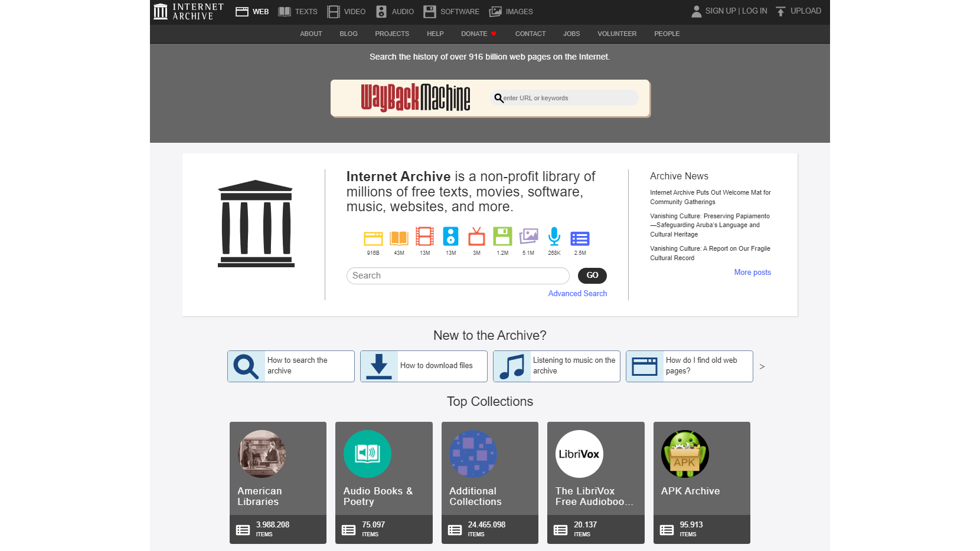Click the Upload arrow icon

(780, 11)
